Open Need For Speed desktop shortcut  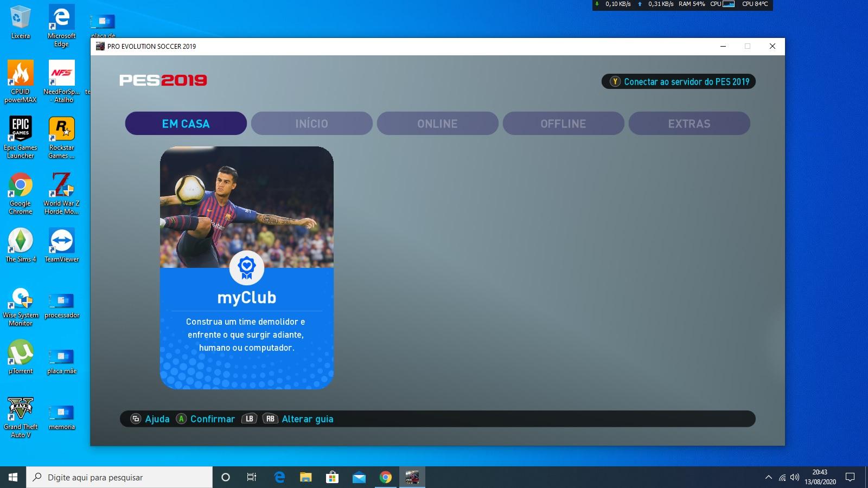61,81
